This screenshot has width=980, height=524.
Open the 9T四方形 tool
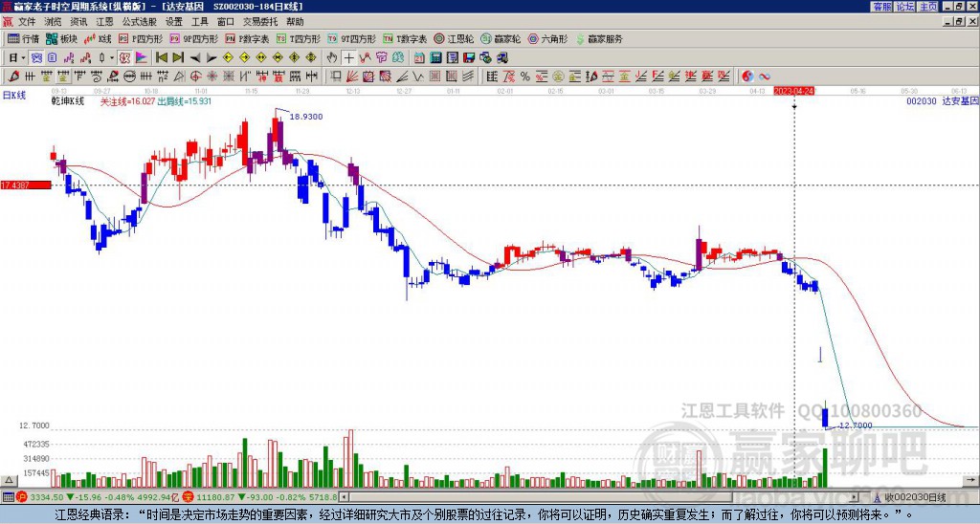(352, 38)
